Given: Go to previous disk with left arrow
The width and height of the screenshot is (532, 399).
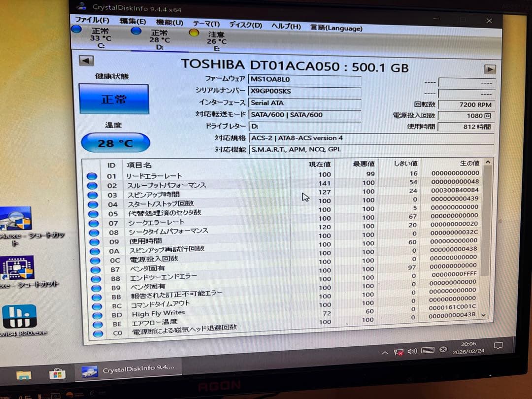Looking at the screenshot, I should pos(86,61).
